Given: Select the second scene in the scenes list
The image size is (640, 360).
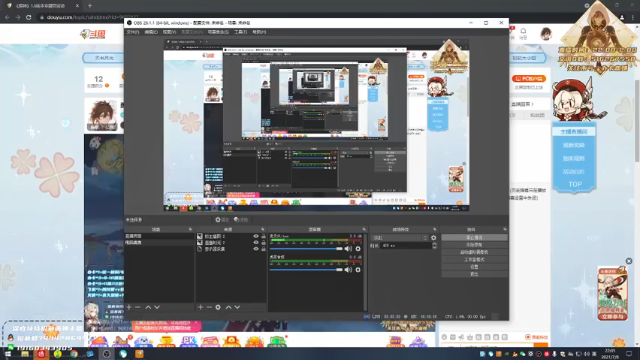Looking at the screenshot, I should pos(159,242).
